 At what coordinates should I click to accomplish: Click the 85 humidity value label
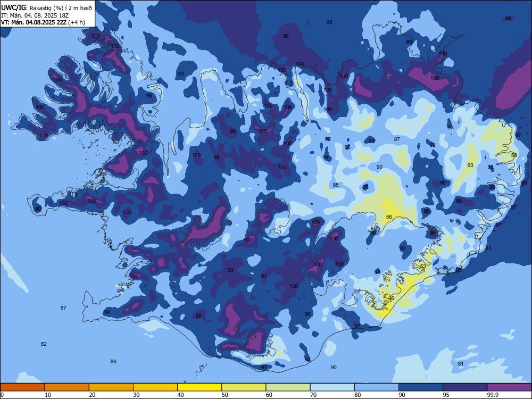click(336, 185)
